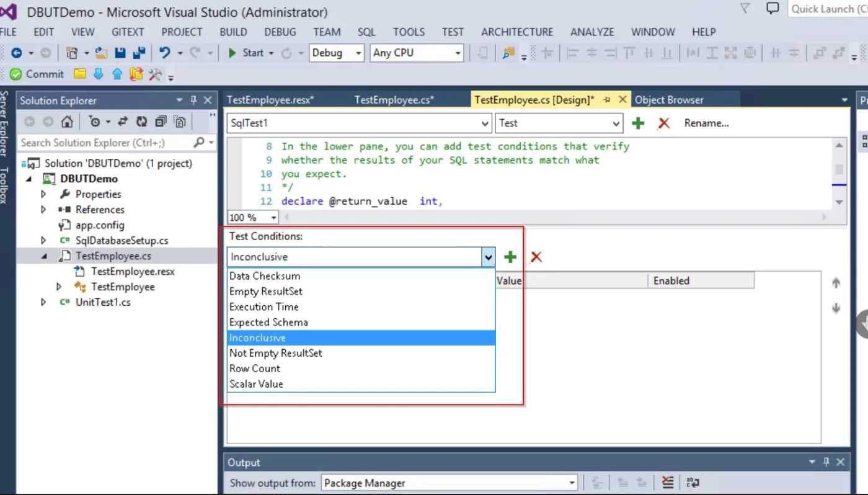The image size is (868, 495).
Task: Click the notifications filter flag icon
Action: [745, 8]
